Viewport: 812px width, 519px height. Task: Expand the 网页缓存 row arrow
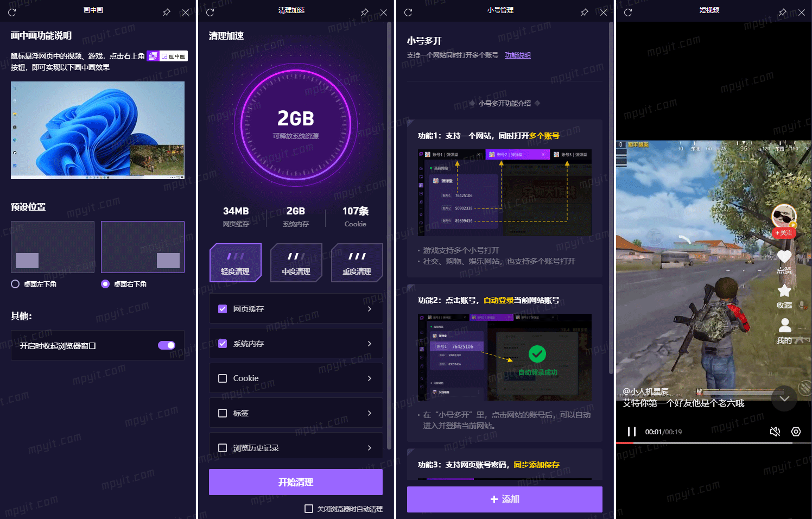370,309
